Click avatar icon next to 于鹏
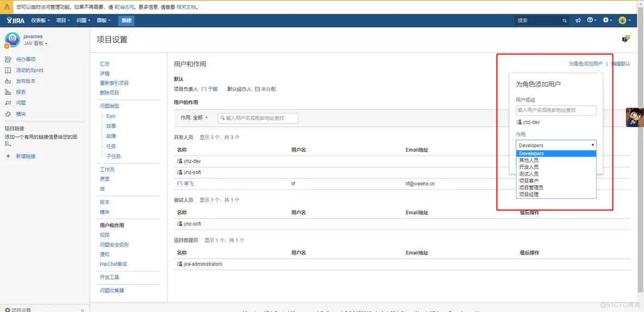Viewport: 644px width, 312px height. [204, 89]
